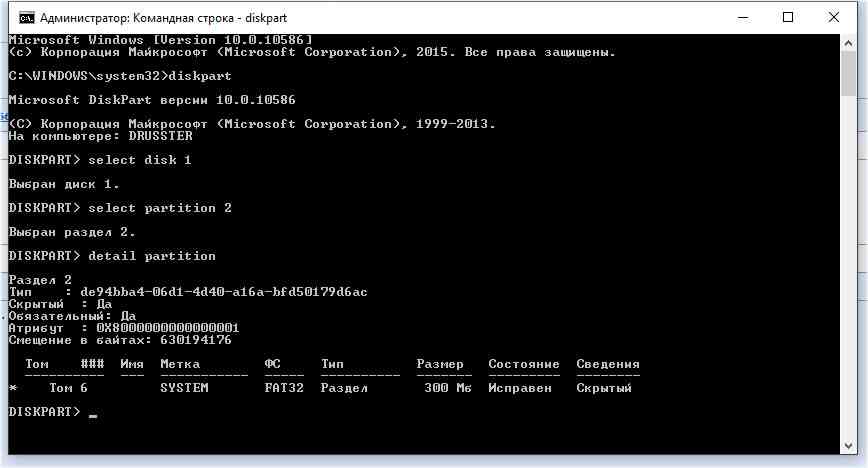The width and height of the screenshot is (868, 468).
Task: Click the 'Том 6' table cell
Action: pos(68,388)
